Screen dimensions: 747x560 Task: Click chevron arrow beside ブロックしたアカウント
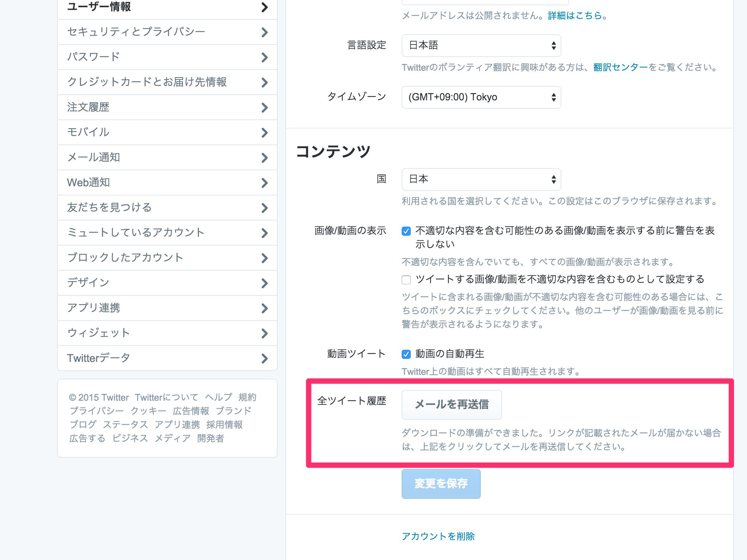pos(265,258)
